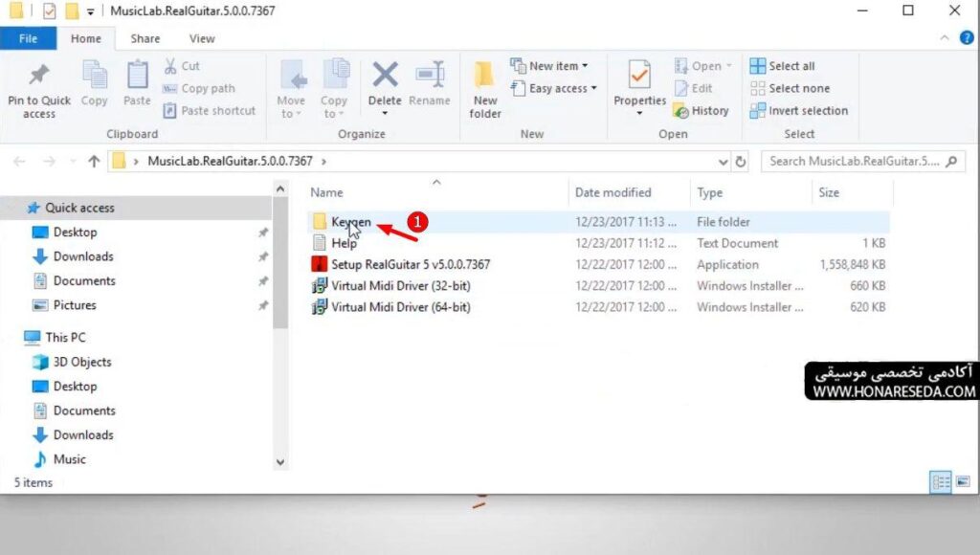Click the Delete icon in ribbon

tap(385, 75)
